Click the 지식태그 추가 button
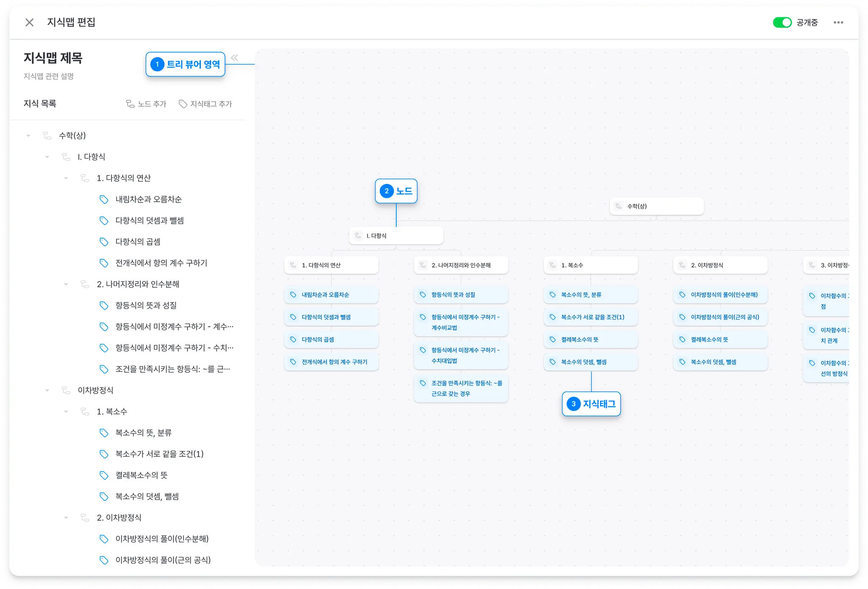The width and height of the screenshot is (868, 589). point(206,104)
